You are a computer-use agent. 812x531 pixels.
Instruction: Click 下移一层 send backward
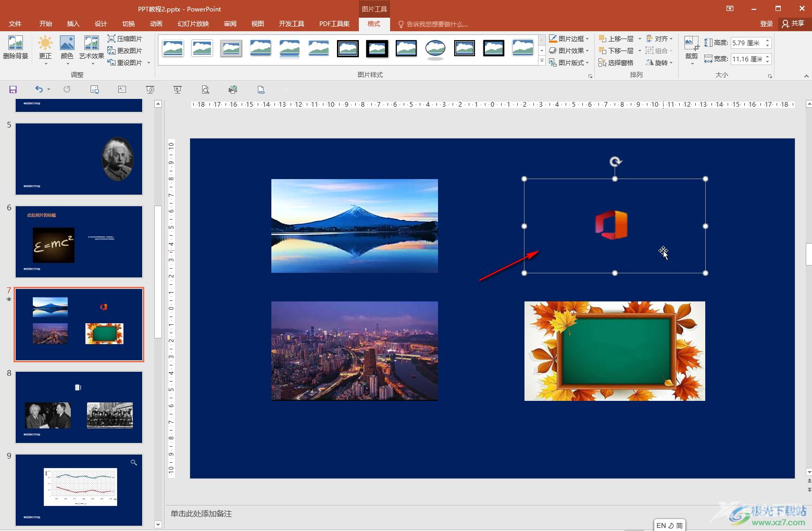point(617,50)
